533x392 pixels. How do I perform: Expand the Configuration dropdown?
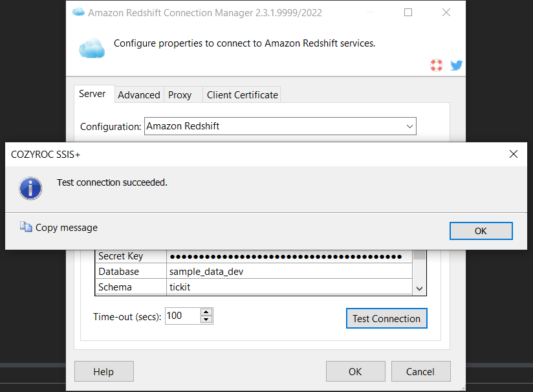click(409, 126)
